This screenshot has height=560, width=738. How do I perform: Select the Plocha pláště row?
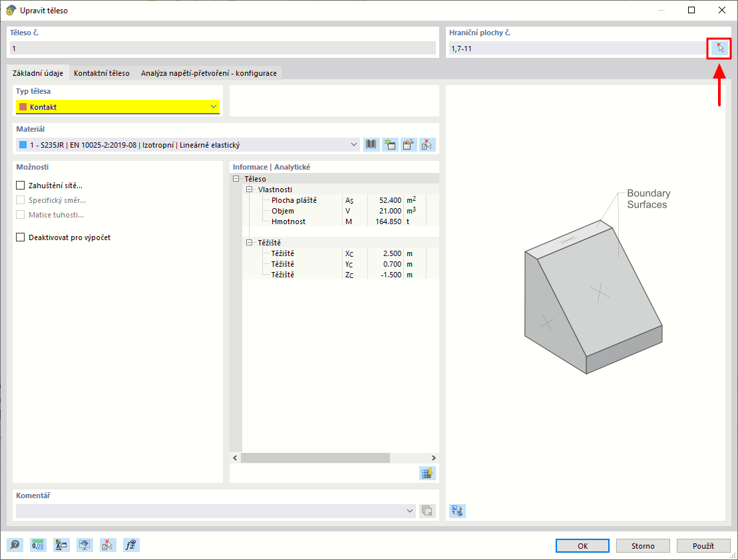coord(341,200)
